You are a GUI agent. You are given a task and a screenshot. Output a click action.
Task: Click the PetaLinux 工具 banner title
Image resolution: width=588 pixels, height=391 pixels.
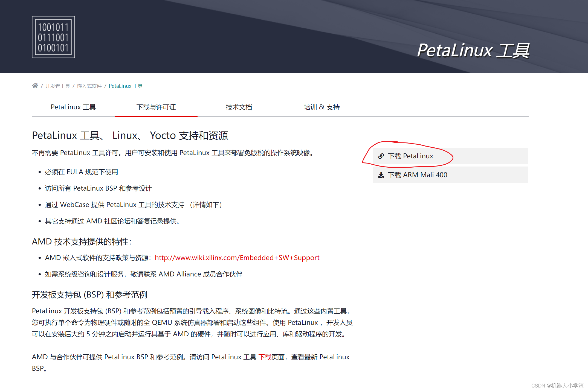[x=473, y=51]
